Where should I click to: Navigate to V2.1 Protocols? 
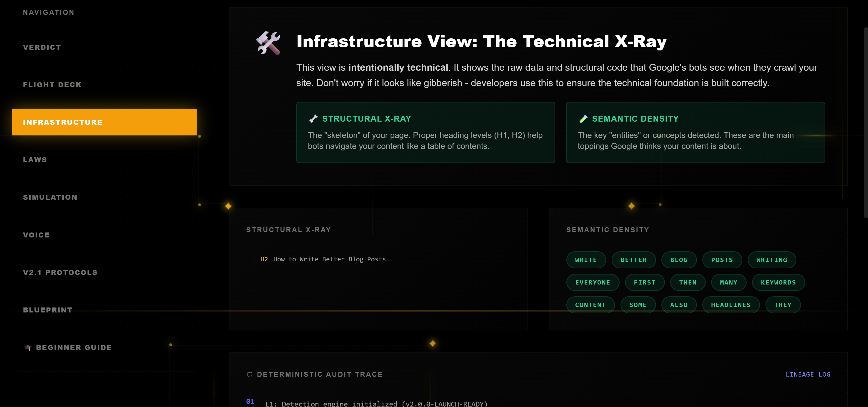click(x=60, y=272)
